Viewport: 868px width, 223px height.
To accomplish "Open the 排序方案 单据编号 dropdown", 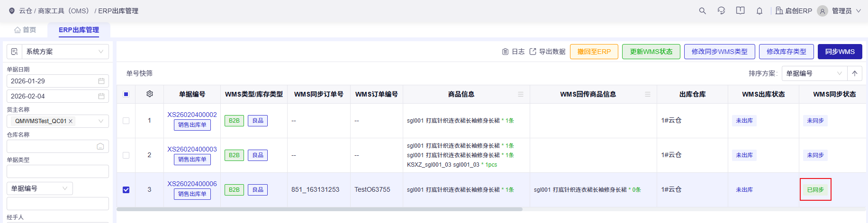I will pos(814,73).
